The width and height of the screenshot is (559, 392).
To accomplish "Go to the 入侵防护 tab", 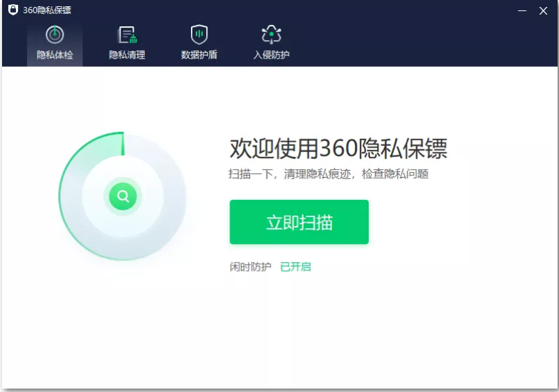I will click(x=271, y=43).
